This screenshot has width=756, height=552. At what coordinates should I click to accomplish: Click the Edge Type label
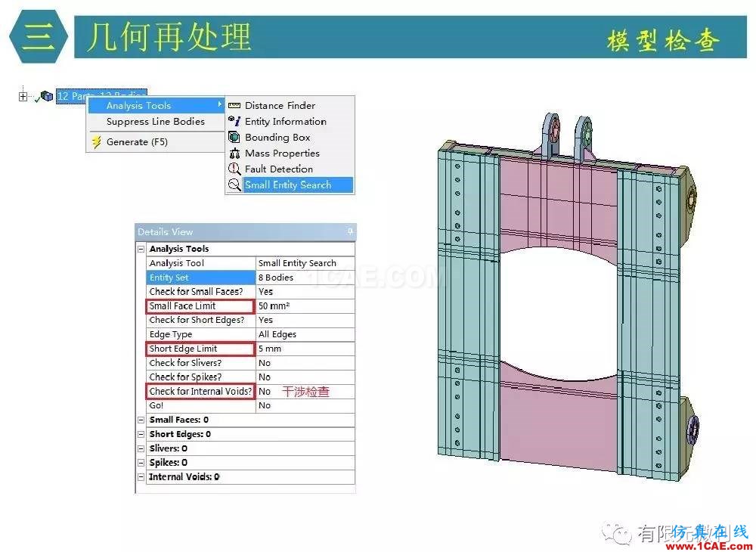point(200,334)
